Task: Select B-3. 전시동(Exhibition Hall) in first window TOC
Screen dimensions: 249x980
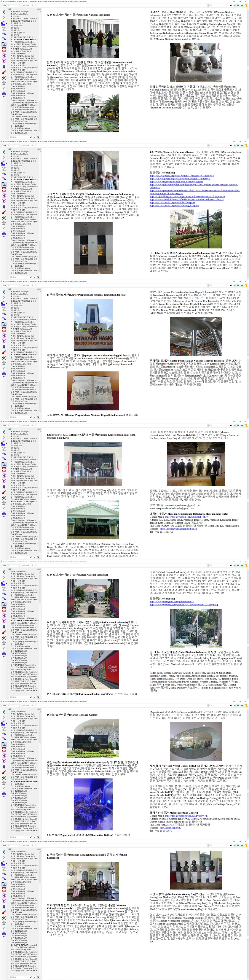Action: point(21,84)
